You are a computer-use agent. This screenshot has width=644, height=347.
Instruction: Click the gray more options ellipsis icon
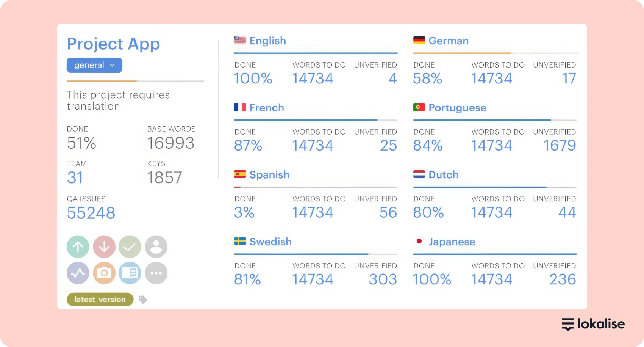[156, 273]
